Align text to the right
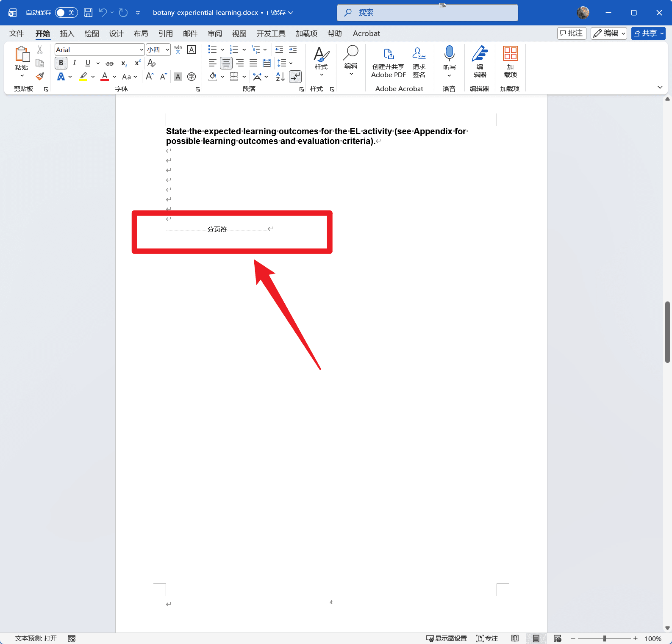The width and height of the screenshot is (672, 644). tap(240, 63)
